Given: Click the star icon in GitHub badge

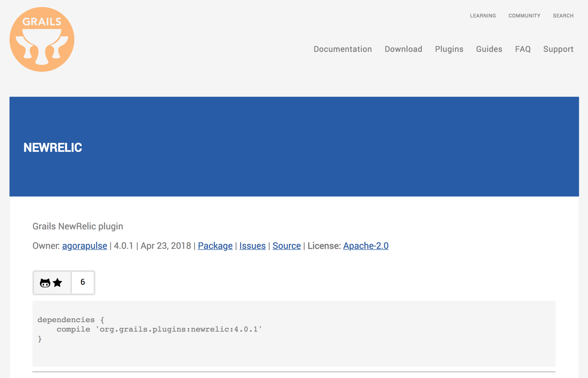Looking at the screenshot, I should pos(57,283).
